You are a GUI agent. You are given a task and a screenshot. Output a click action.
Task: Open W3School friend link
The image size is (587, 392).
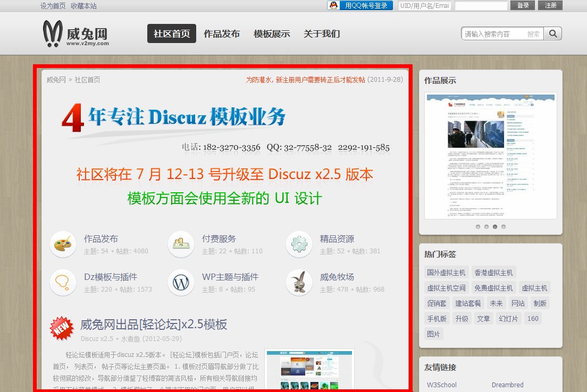(x=442, y=385)
